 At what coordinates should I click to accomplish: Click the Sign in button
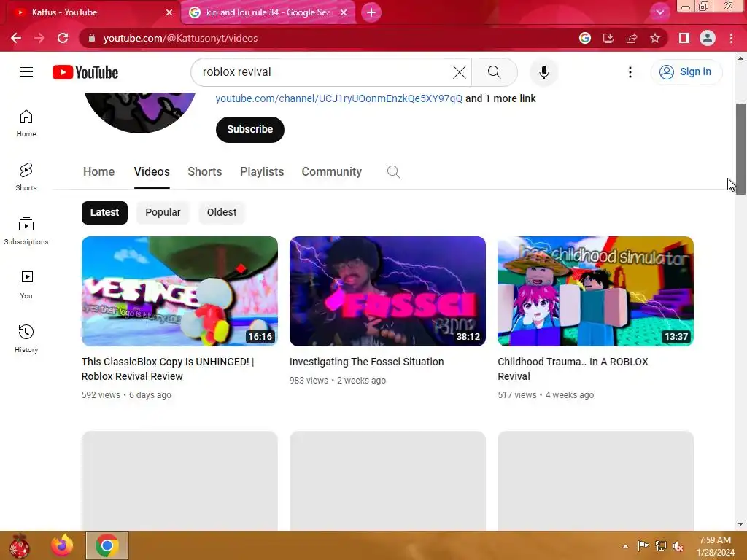[686, 72]
